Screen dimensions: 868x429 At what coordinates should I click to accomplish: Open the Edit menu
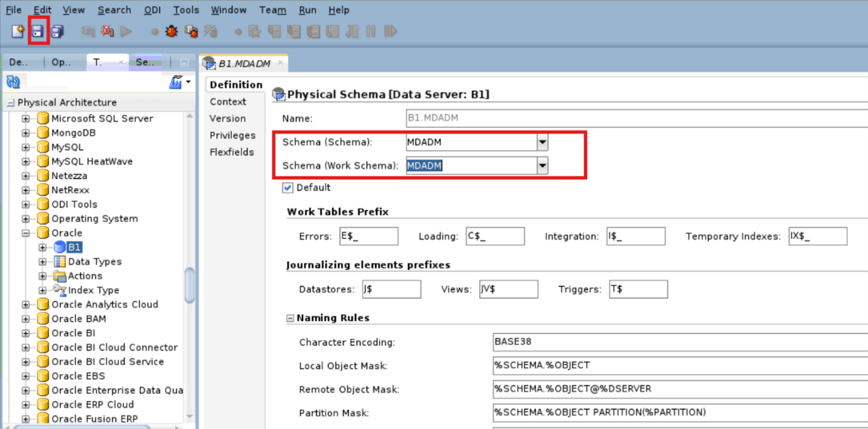click(42, 10)
